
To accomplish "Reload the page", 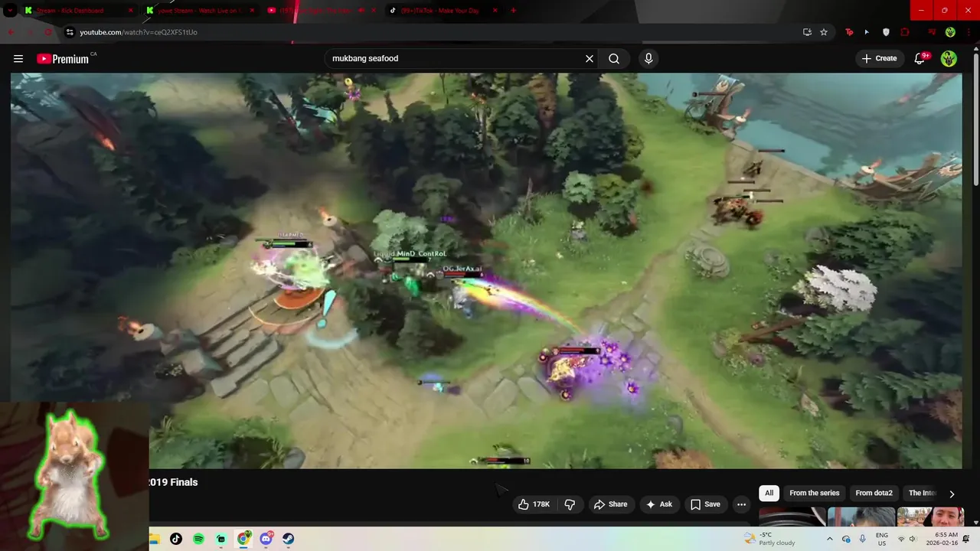I will tap(48, 32).
